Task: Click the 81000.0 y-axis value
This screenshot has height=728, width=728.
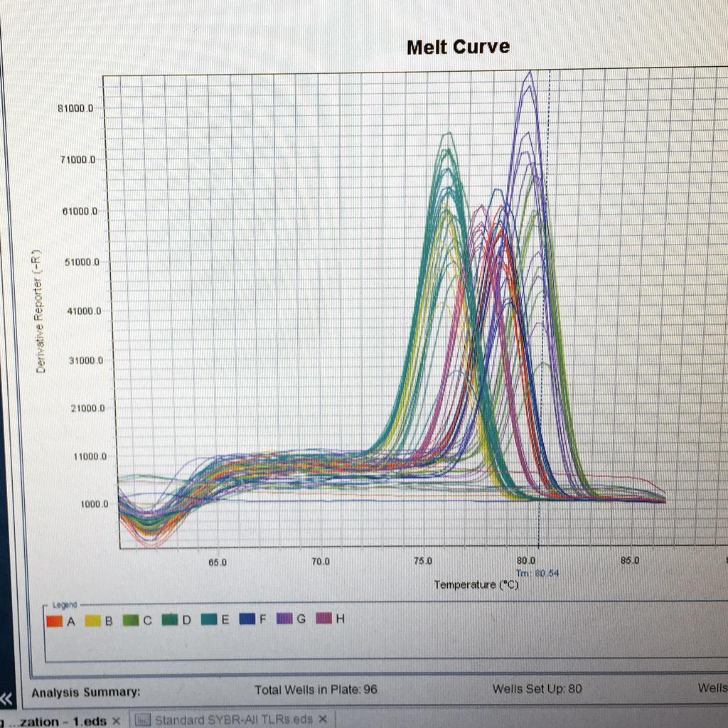Action: coord(75,109)
